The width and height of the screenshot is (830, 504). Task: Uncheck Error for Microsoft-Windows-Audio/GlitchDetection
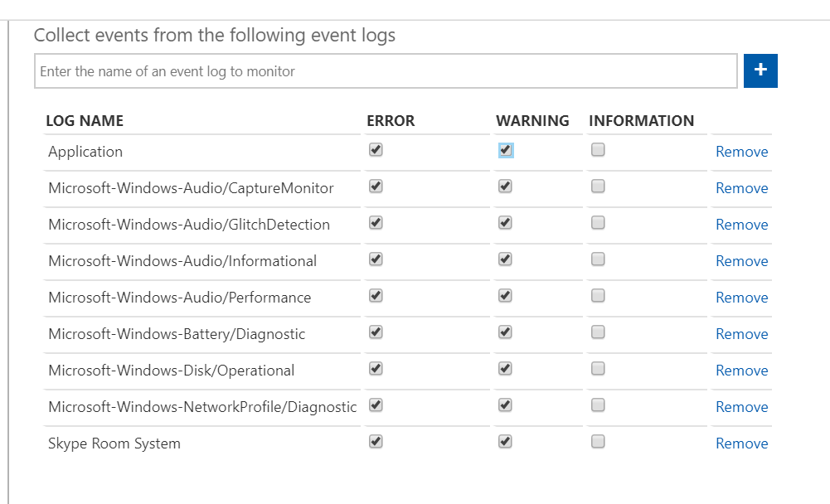[376, 223]
